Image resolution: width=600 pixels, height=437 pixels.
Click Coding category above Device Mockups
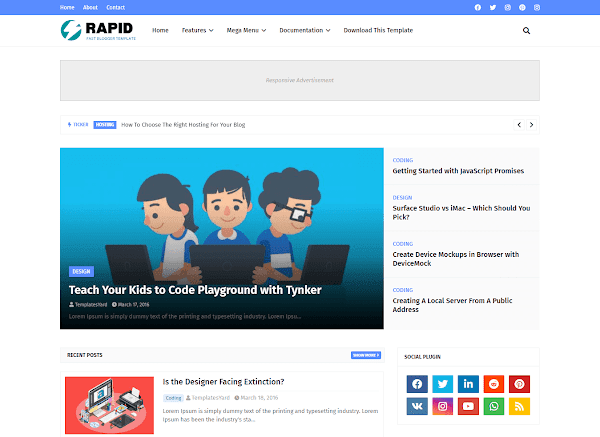coord(403,244)
